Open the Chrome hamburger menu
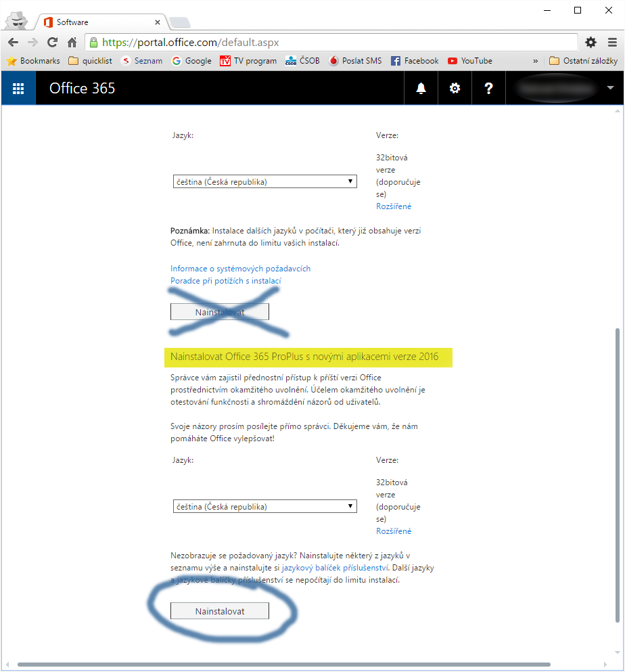 613,42
